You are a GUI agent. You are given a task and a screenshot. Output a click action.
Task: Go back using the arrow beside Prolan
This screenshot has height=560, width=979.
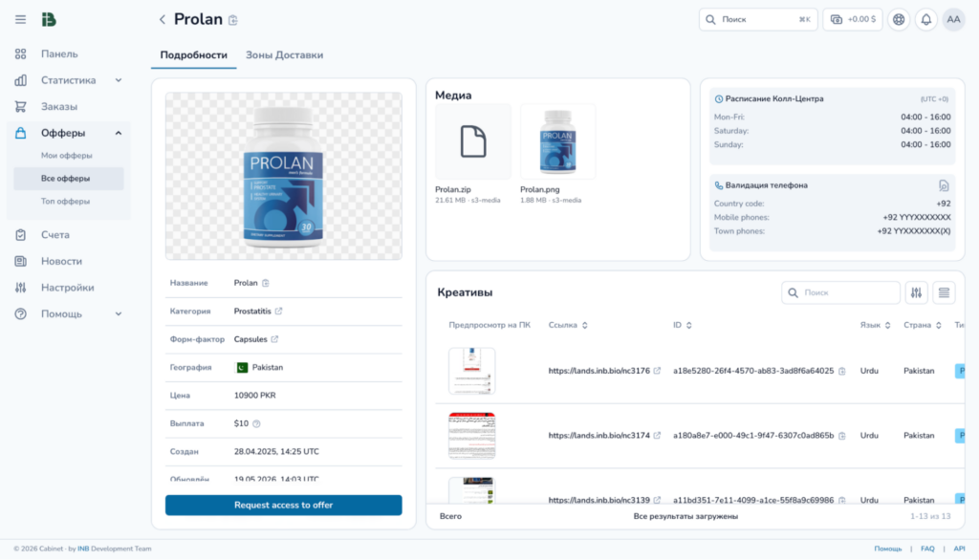point(163,20)
